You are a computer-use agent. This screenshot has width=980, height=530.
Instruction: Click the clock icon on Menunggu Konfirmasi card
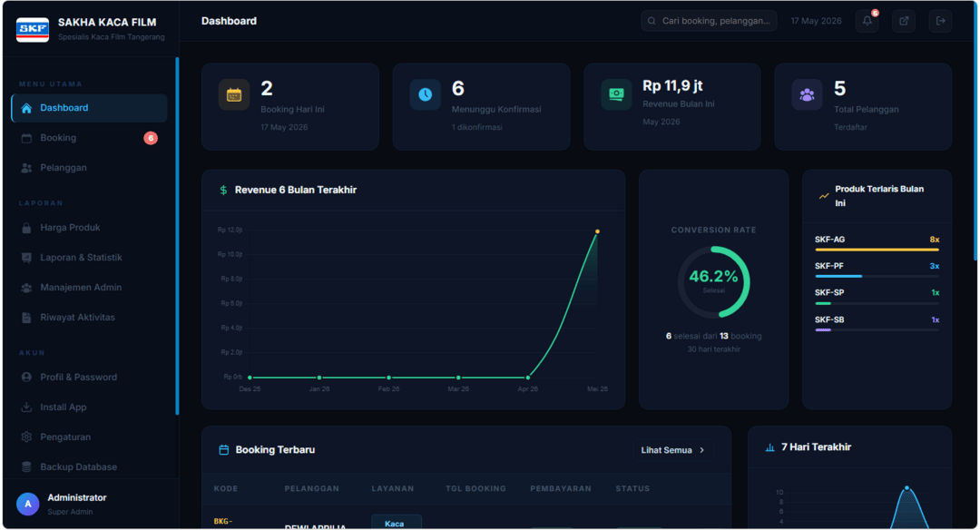425,94
